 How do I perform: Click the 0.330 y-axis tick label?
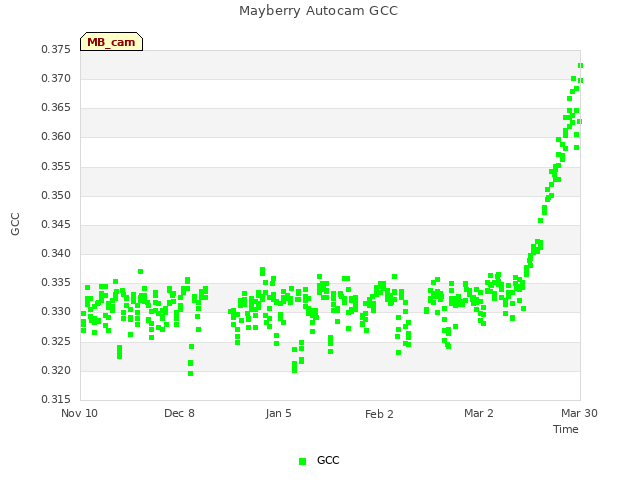click(x=56, y=312)
